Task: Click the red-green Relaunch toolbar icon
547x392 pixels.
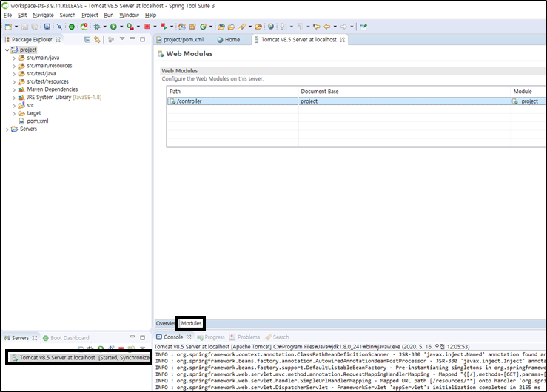Action: (x=164, y=27)
